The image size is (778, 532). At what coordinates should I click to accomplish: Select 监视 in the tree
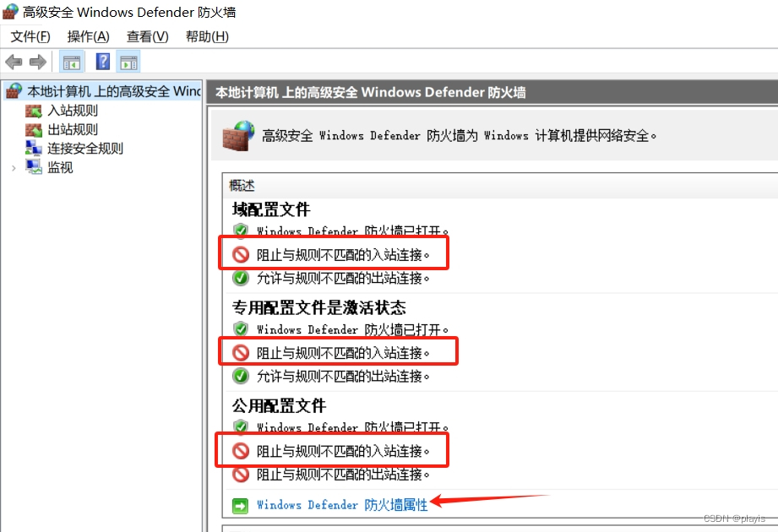pos(60,167)
